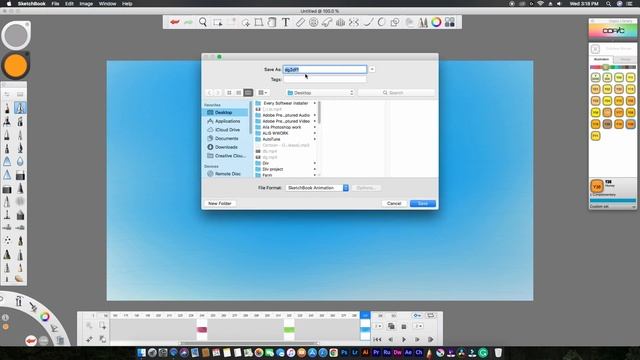Open the Image menu
Screen dimensions: 640x360
86,4
